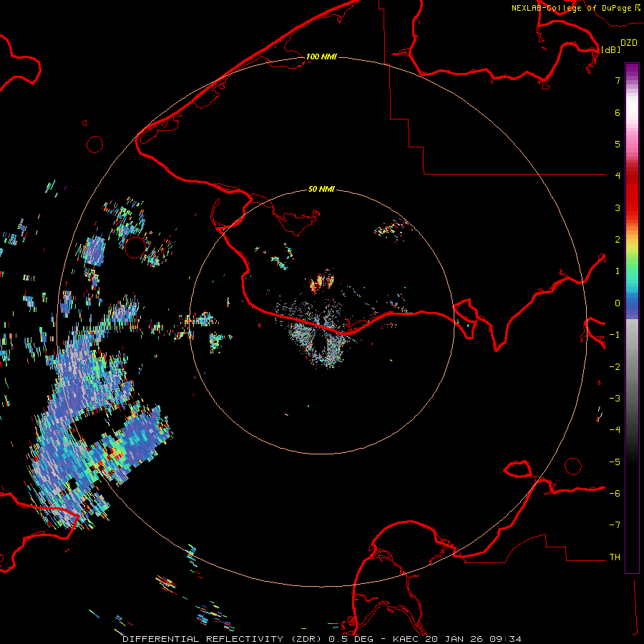Click the '20 JAN 26' date text
The image size is (644, 644).
point(454,639)
